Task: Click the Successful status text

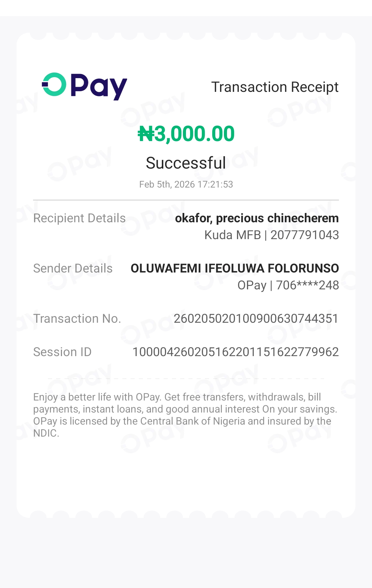Action: pos(186,163)
